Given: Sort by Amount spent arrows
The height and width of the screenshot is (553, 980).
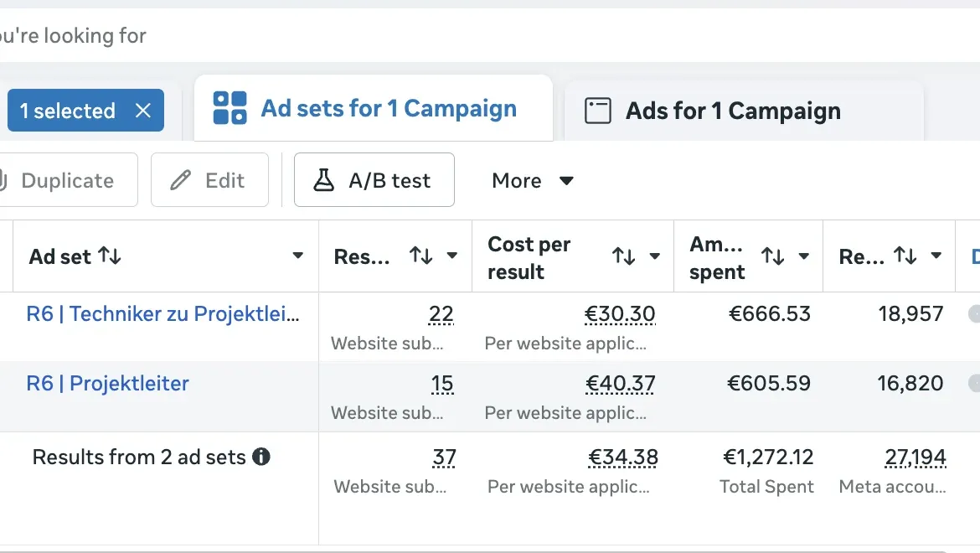Looking at the screenshot, I should point(772,256).
